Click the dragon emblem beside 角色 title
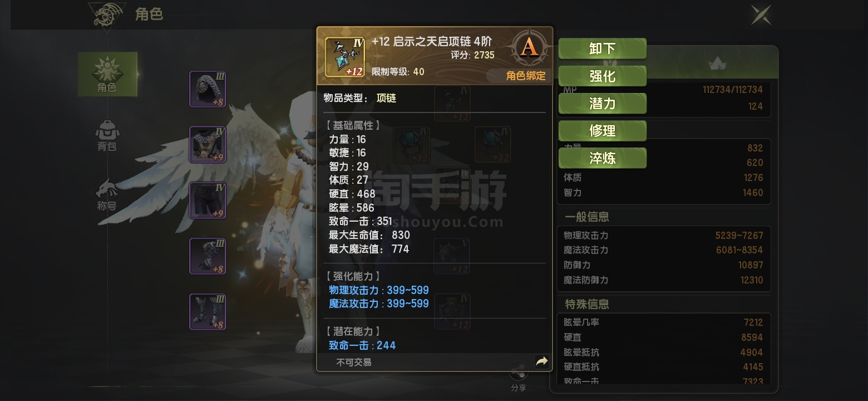 [x=107, y=14]
